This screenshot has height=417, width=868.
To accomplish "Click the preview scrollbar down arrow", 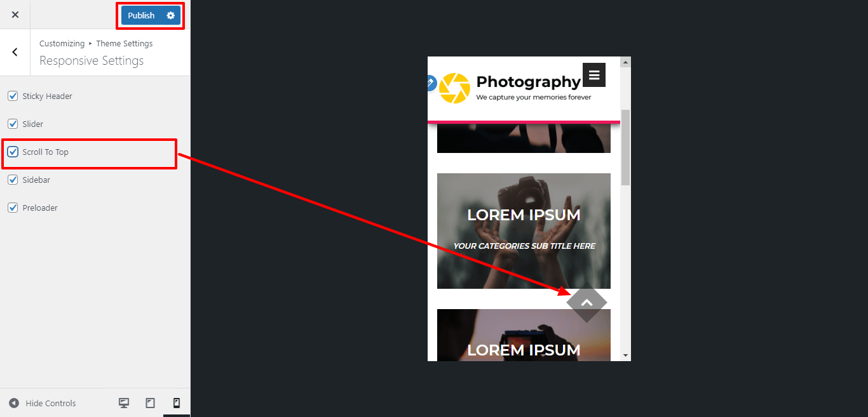I will pos(625,355).
